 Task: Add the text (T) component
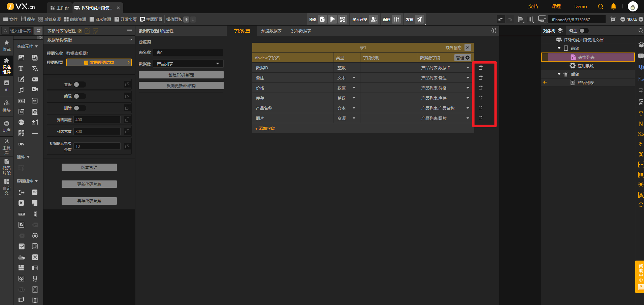[x=21, y=69]
